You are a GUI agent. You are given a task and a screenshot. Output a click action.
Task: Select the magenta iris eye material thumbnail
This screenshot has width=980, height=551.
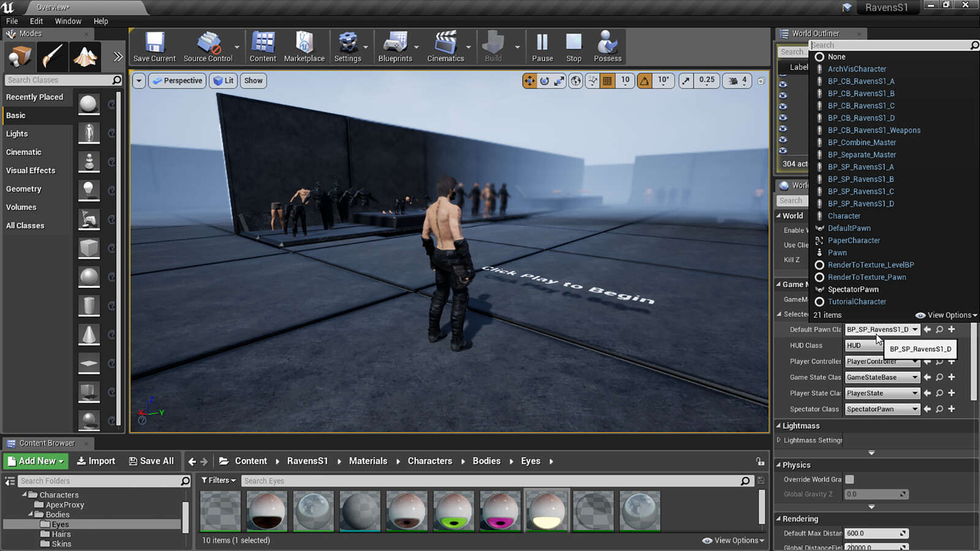pos(500,511)
